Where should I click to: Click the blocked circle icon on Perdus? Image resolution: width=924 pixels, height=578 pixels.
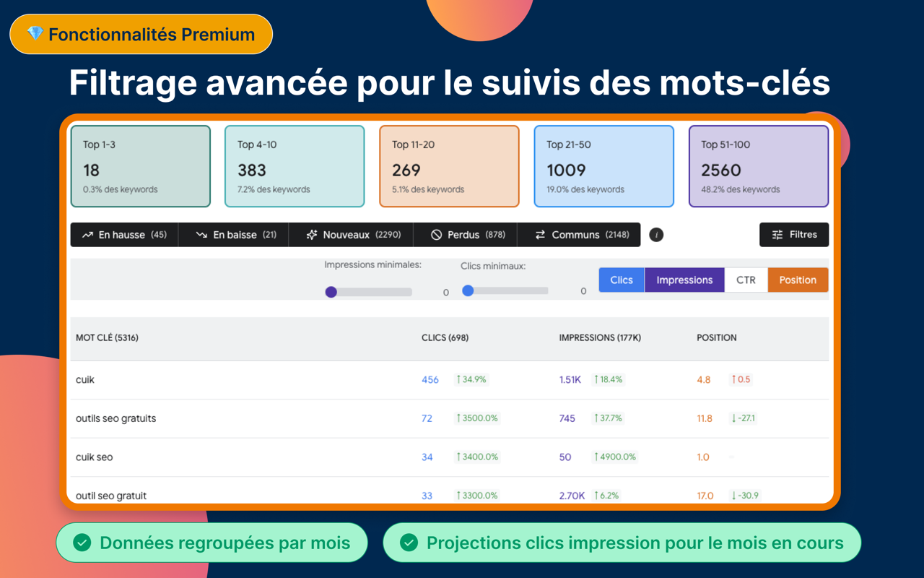click(436, 235)
